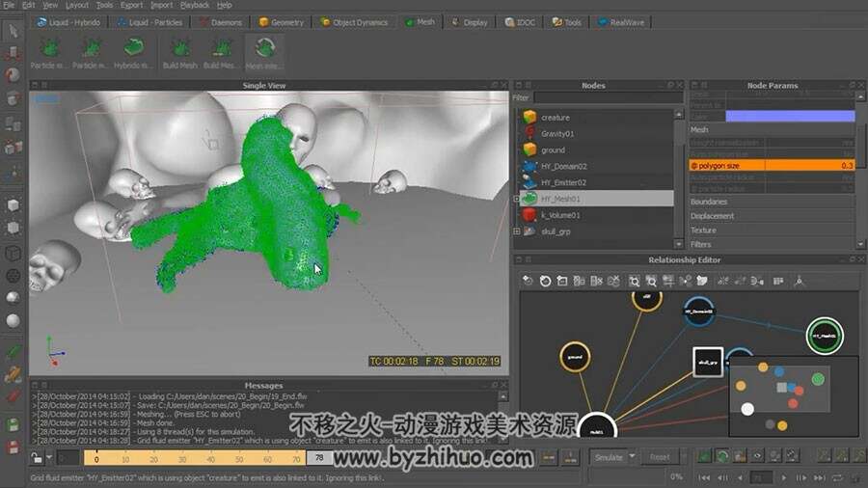Open the Layout menu
Image resolution: width=868 pixels, height=488 pixels.
click(x=77, y=5)
